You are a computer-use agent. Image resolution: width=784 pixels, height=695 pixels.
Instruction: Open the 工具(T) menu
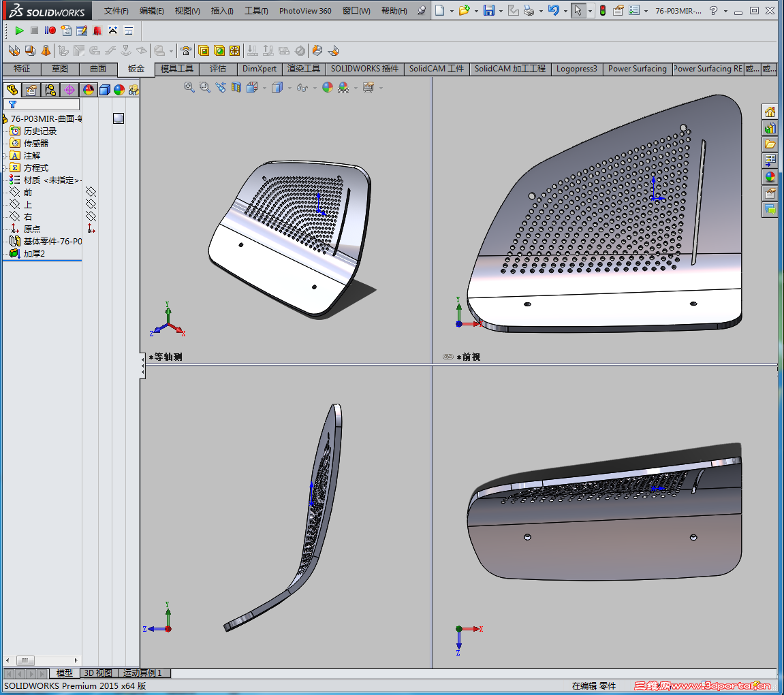pyautogui.click(x=256, y=11)
